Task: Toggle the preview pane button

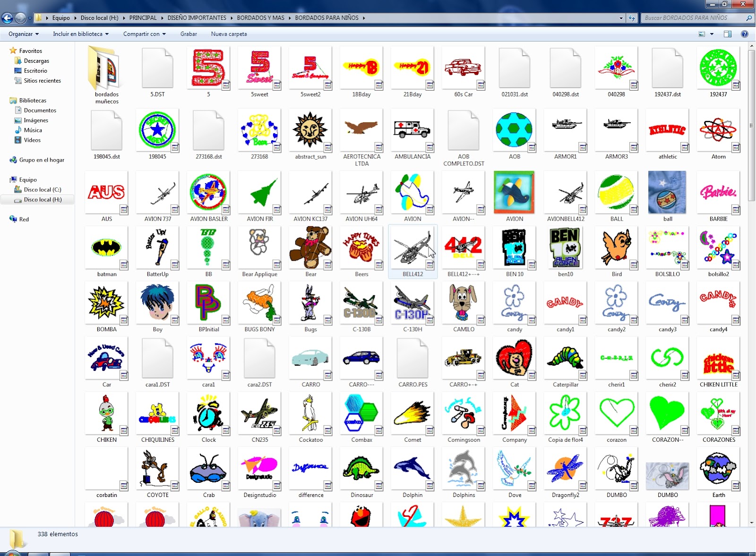Action: coord(728,34)
